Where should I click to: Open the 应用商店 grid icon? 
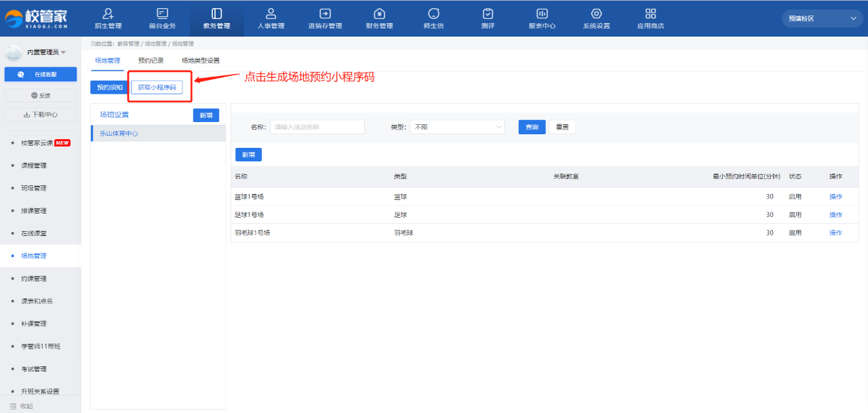click(x=650, y=14)
